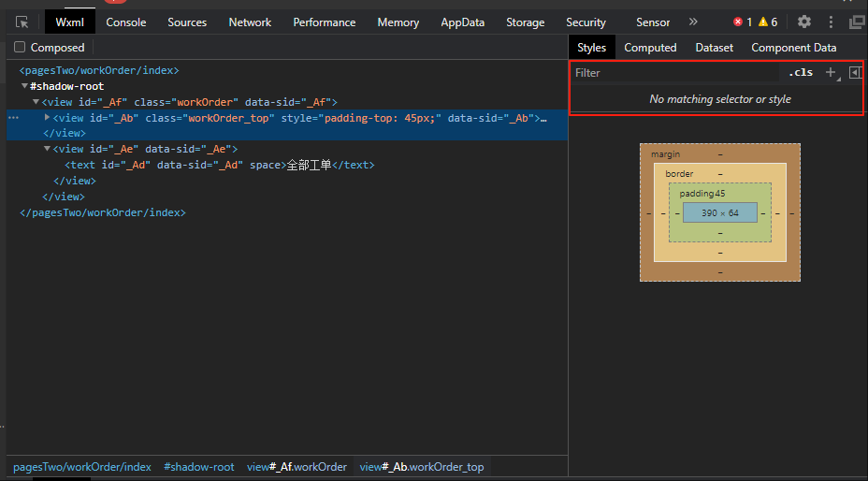Click the styles Filter input field
The width and height of the screenshot is (868, 481).
pyautogui.click(x=675, y=73)
